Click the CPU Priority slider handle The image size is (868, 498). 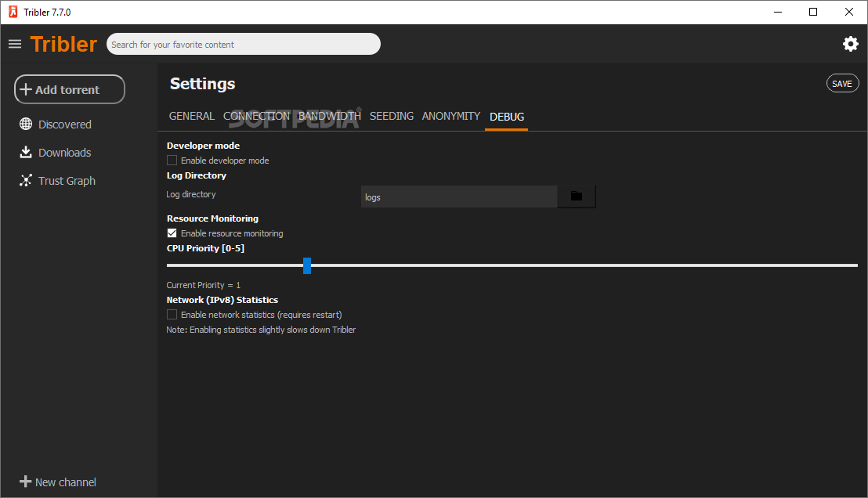coord(307,265)
